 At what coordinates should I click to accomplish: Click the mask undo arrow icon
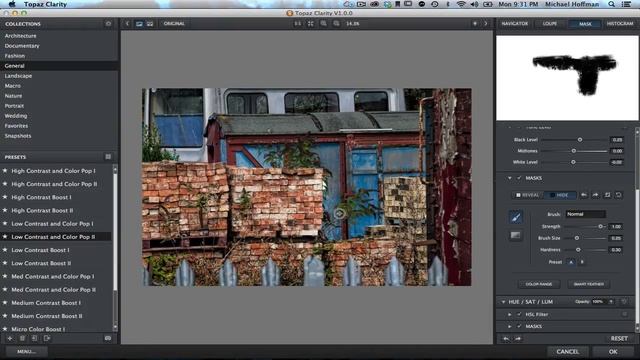point(584,195)
